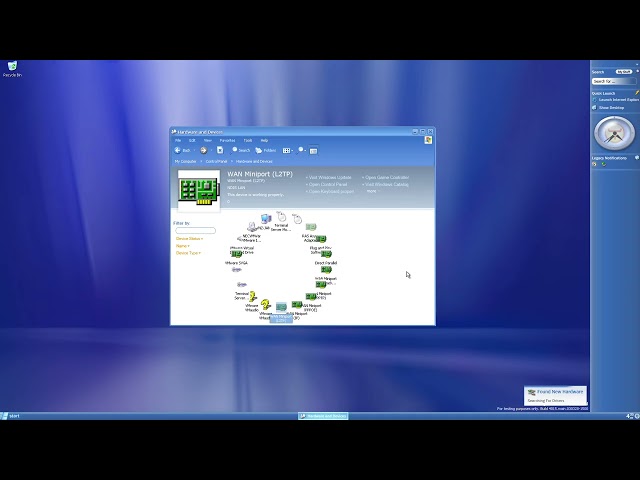Image resolution: width=640 pixels, height=480 pixels.
Task: Click Show Desktop in Quick Launch
Action: click(x=608, y=107)
